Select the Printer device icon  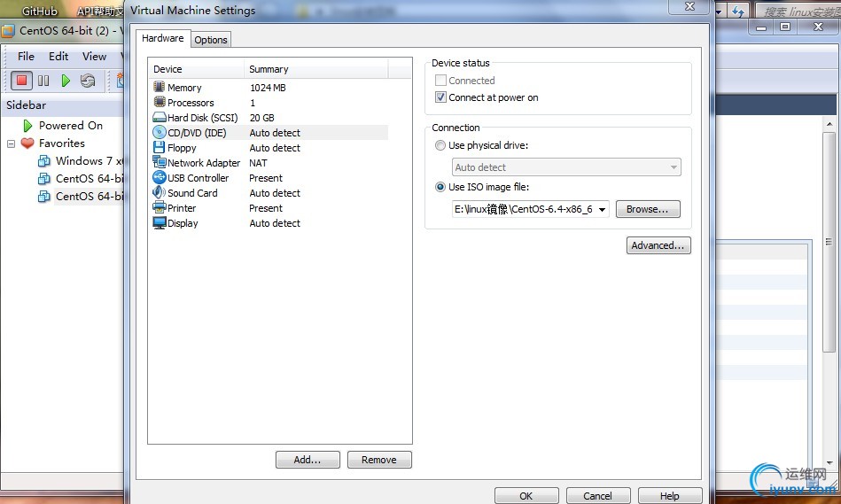tap(160, 207)
